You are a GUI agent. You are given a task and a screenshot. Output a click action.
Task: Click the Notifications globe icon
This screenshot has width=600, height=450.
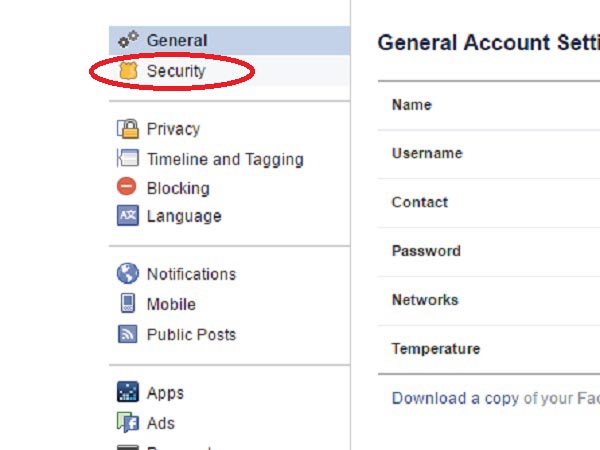127,274
